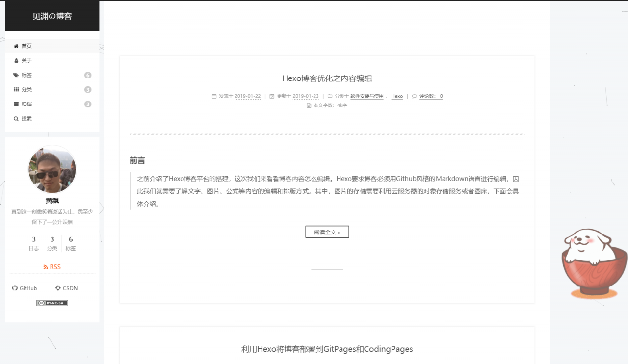
Task: Open the 标签 menu item
Action: 52,75
